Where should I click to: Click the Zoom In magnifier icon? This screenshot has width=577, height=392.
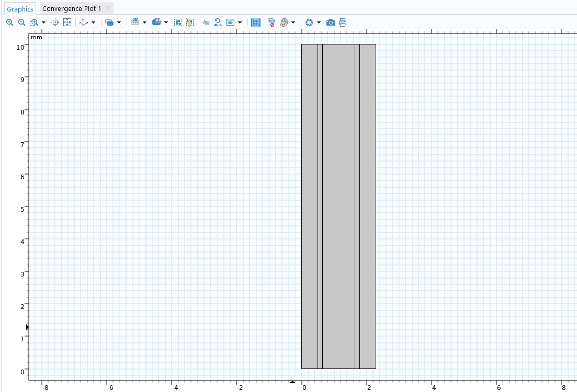9,22
